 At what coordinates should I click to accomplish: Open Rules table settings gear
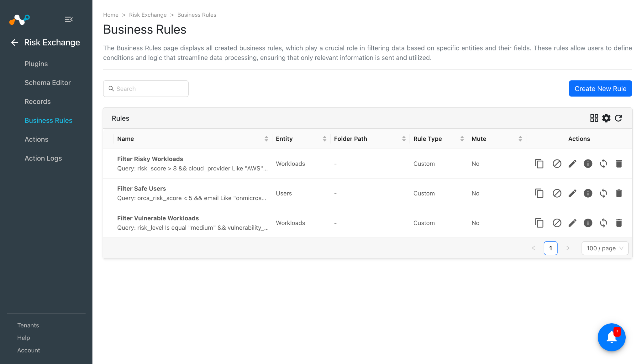pyautogui.click(x=606, y=118)
